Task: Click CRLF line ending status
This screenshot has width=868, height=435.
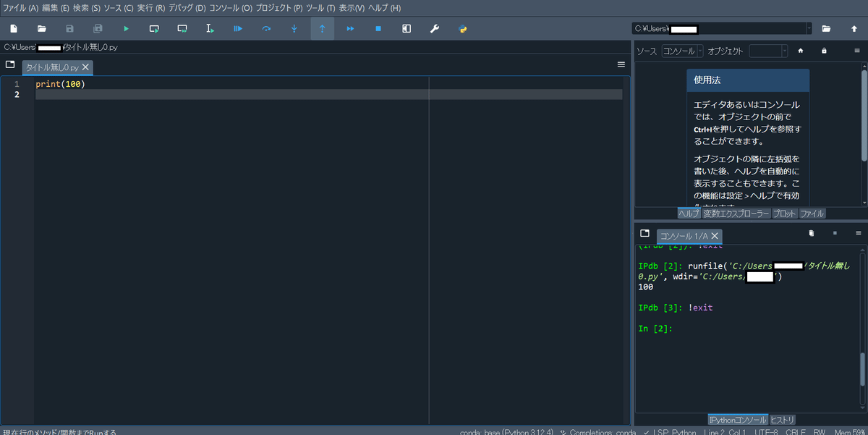Action: [796, 432]
